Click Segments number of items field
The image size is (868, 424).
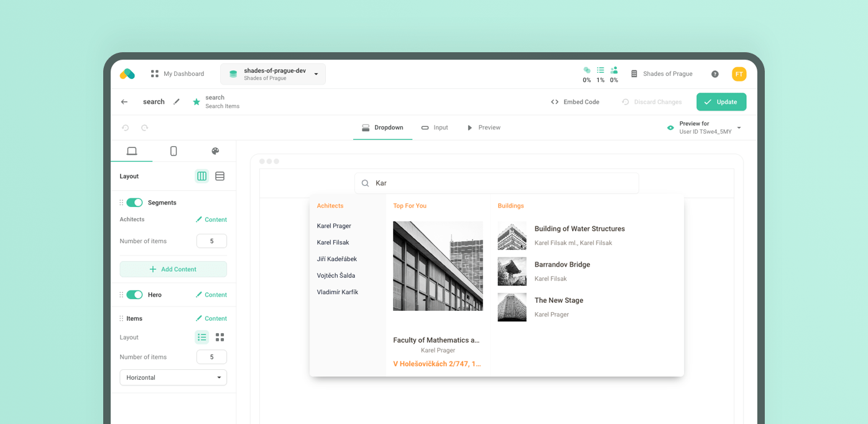(211, 241)
